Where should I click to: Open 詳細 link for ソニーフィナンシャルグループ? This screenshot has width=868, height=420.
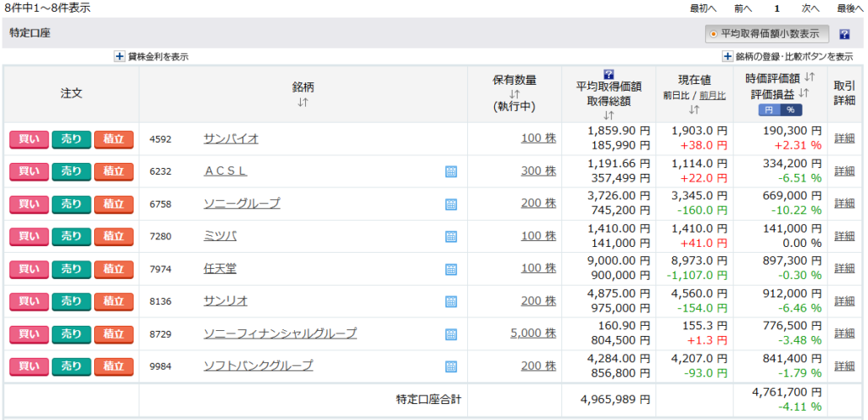(x=844, y=333)
